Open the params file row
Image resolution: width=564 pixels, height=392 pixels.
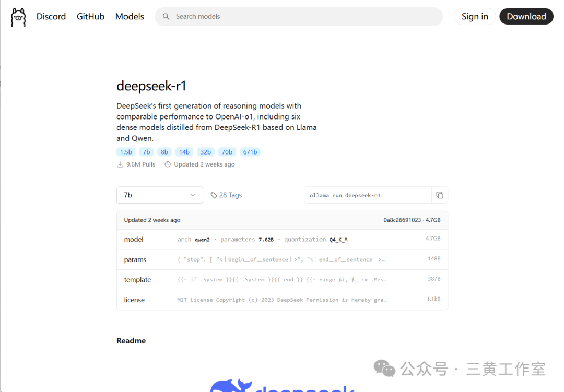pos(283,259)
